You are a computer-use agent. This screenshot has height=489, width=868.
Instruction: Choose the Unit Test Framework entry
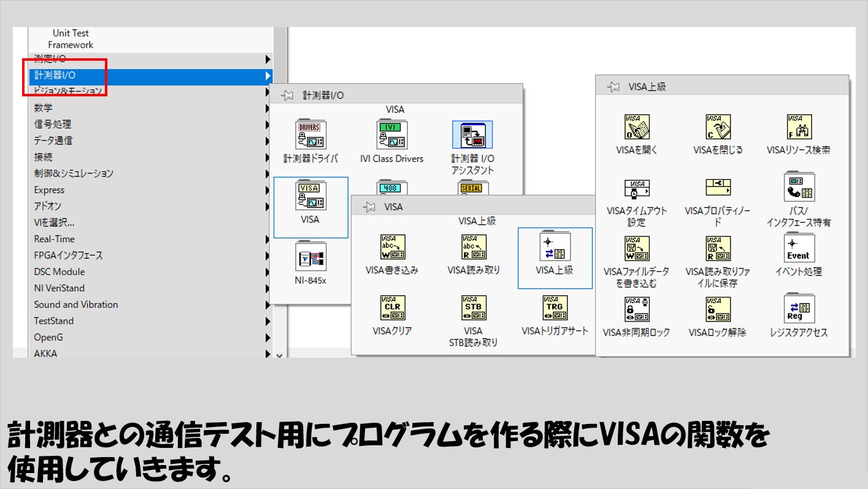[x=71, y=39]
